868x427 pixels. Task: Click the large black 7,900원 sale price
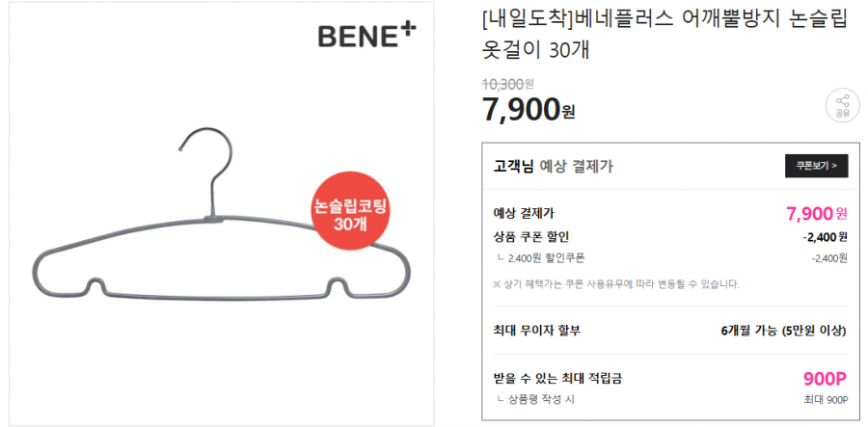[528, 109]
